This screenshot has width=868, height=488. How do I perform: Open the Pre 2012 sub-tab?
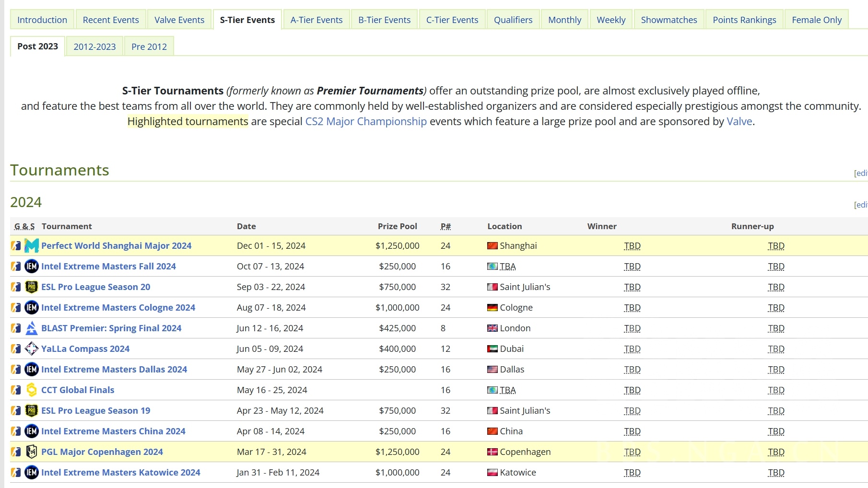click(149, 46)
